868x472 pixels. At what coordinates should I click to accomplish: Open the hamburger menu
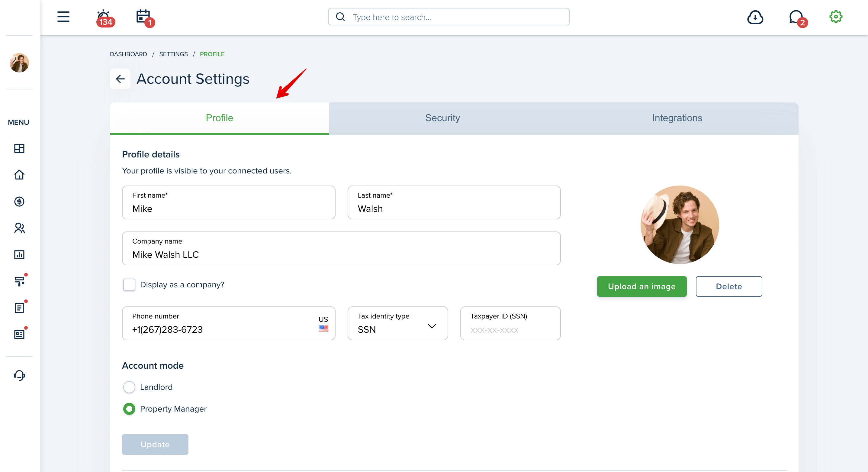[x=63, y=17]
